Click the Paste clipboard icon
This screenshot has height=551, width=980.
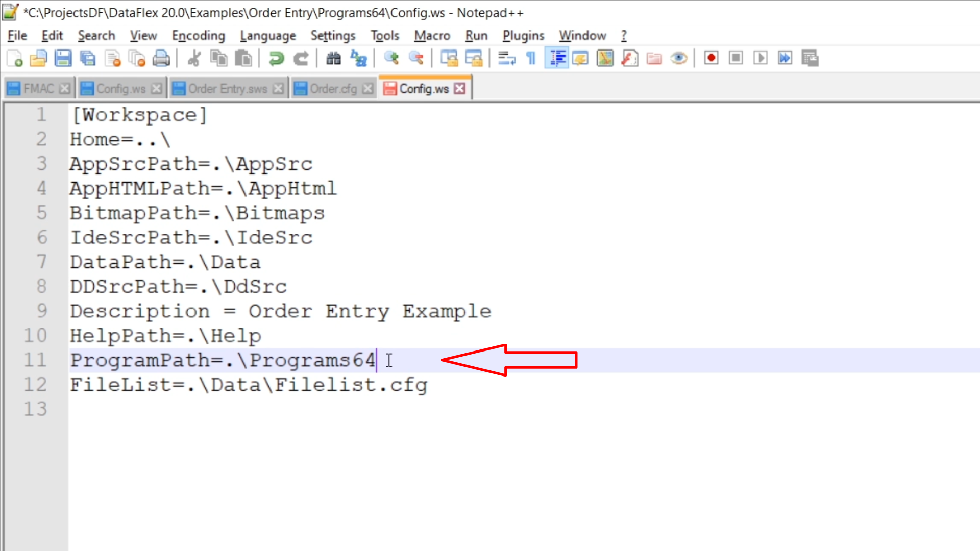click(x=243, y=58)
